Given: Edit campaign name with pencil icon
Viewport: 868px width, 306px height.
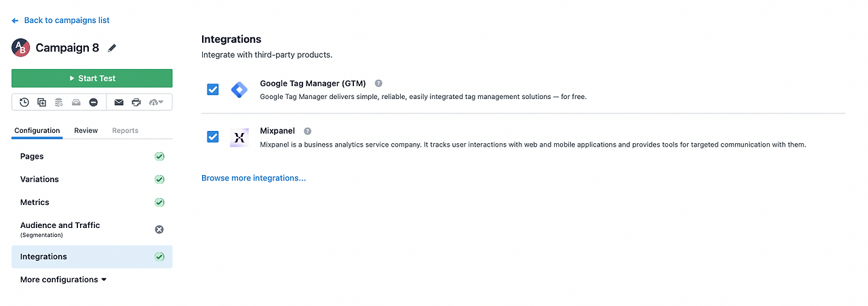Looking at the screenshot, I should coord(113,47).
